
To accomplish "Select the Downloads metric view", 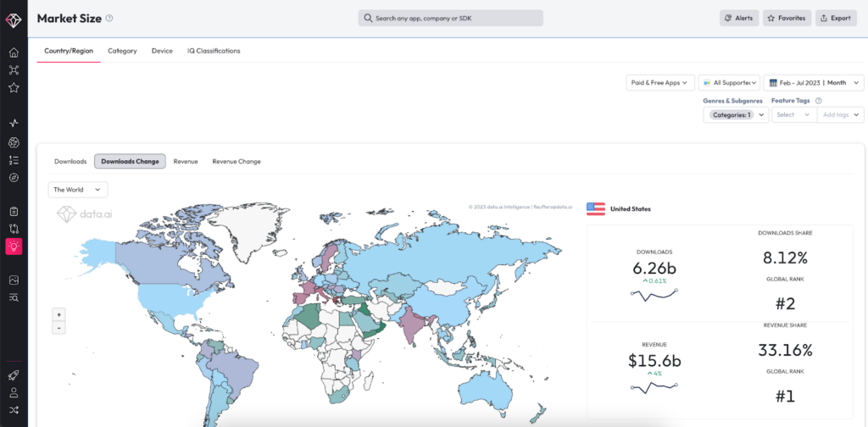I will (70, 162).
